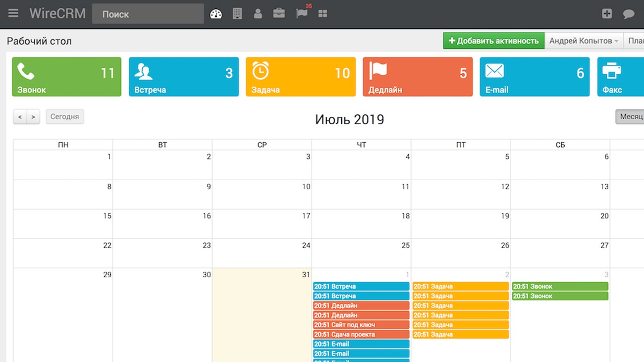Viewport: 644px width, 362px height.
Task: Click the Добавить активность button
Action: click(493, 41)
